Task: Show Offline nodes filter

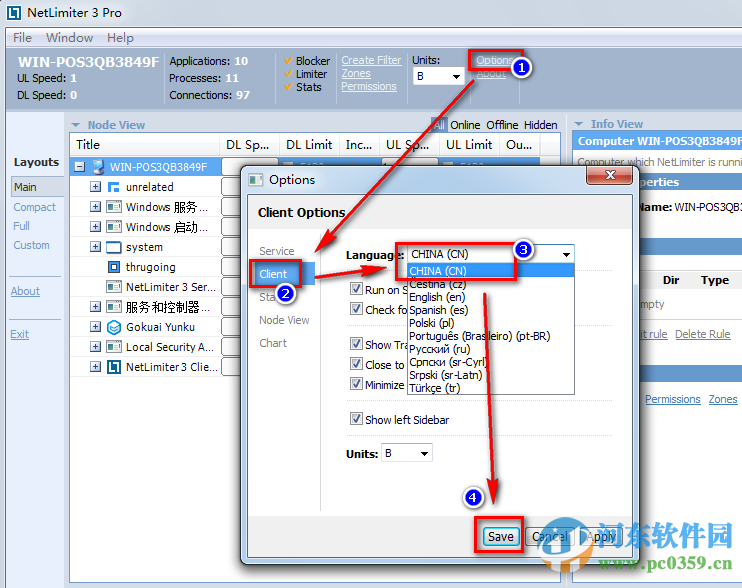Action: pos(502,125)
